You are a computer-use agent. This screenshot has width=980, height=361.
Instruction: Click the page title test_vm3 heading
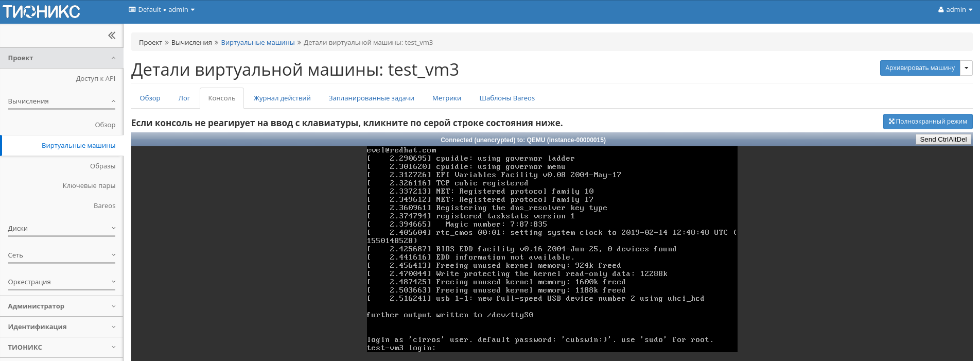pos(295,70)
